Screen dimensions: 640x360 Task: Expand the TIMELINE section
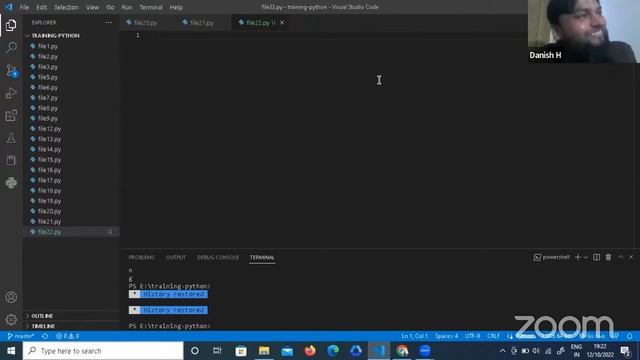[x=43, y=326]
